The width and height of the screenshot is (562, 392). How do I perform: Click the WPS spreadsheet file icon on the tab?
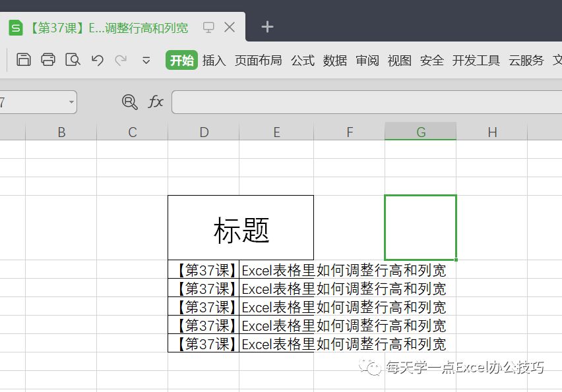coord(15,28)
